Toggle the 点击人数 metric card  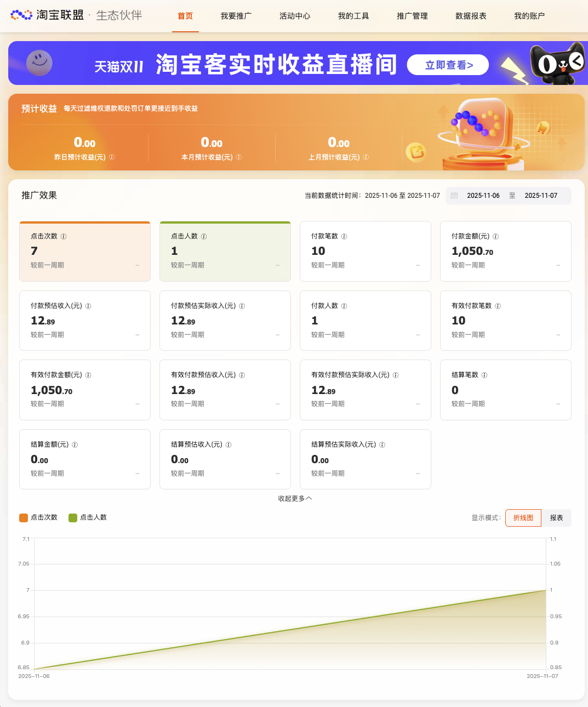(225, 252)
